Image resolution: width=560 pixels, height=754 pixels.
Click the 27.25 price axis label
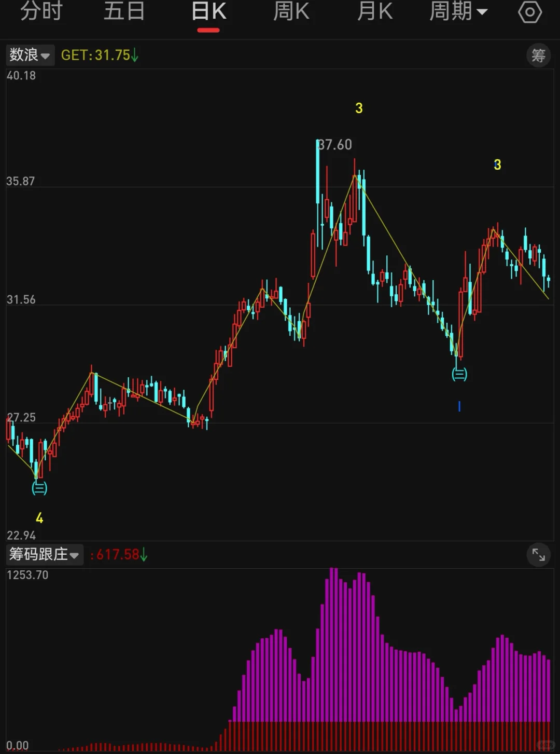pos(21,418)
